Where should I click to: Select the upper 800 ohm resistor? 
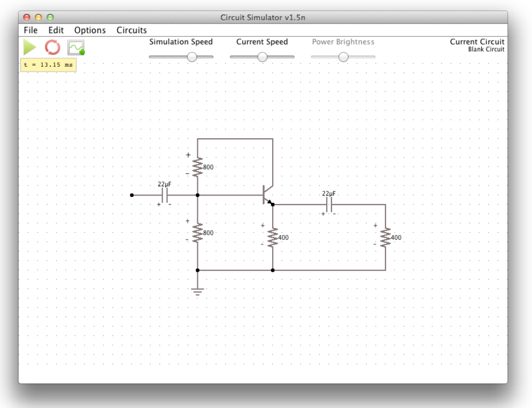tap(197, 167)
